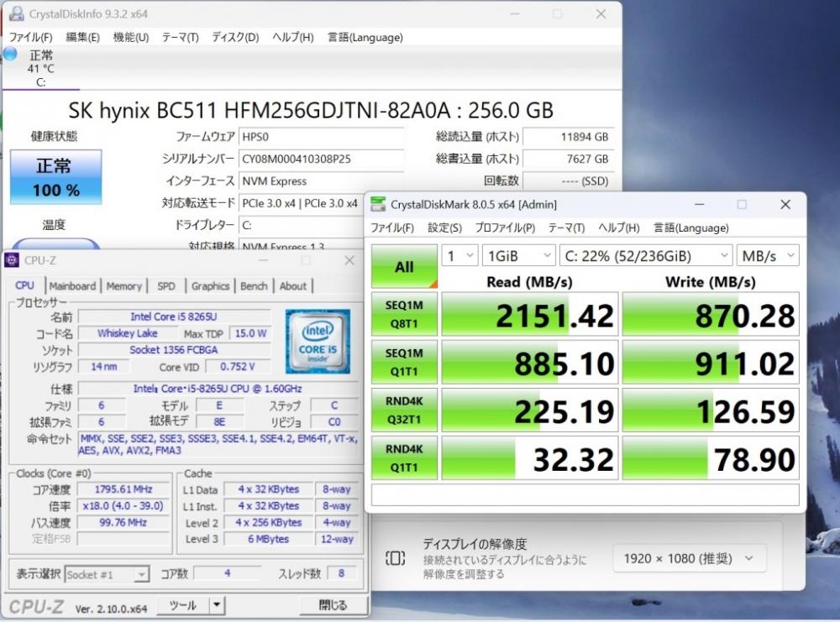Click the blue disk status orb for C:
The width and height of the screenshot is (840, 622).
pyautogui.click(x=10, y=54)
